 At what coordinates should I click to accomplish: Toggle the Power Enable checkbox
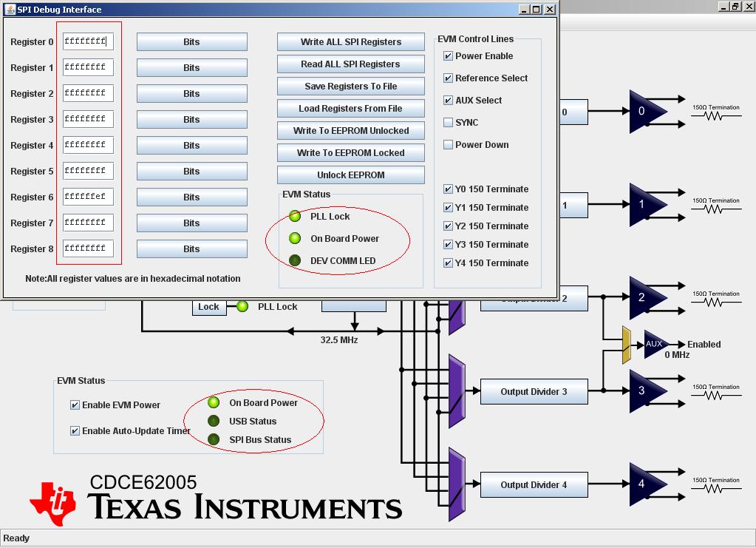click(448, 56)
